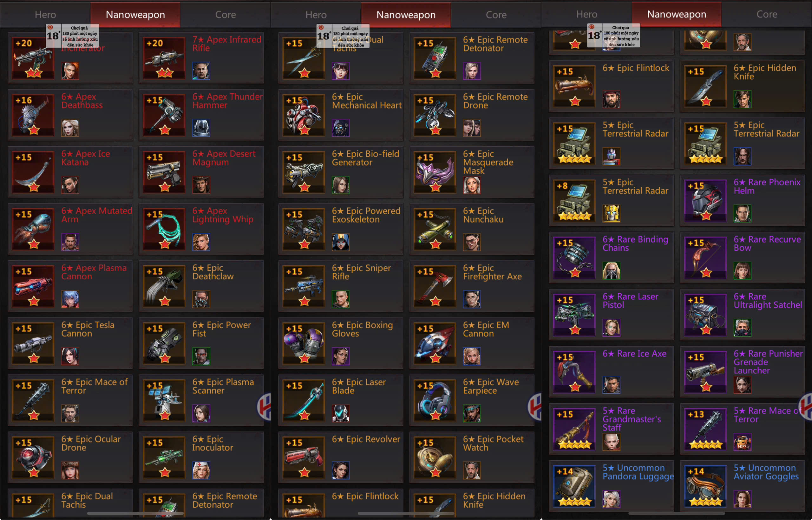Select the 6★ Epic Boxing Gloves icon
The height and width of the screenshot is (520, 812).
[x=304, y=343]
